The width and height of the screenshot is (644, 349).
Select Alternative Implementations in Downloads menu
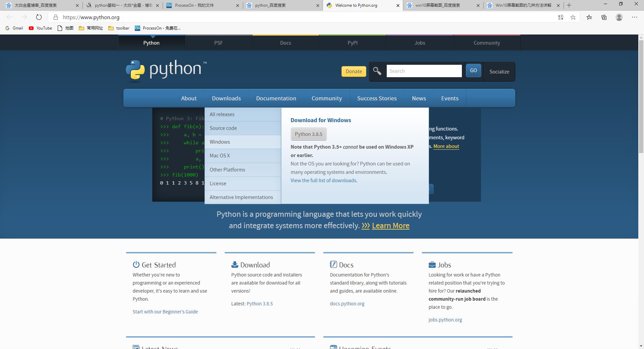click(243, 197)
